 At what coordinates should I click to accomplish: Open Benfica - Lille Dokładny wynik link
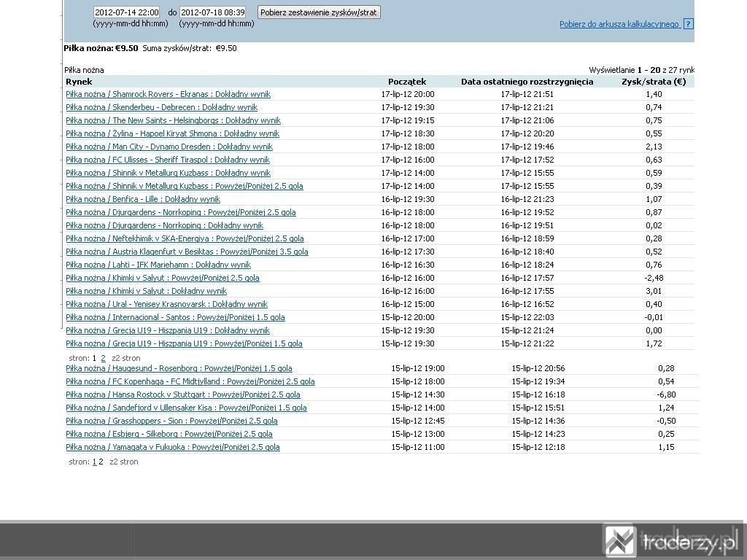(x=143, y=199)
